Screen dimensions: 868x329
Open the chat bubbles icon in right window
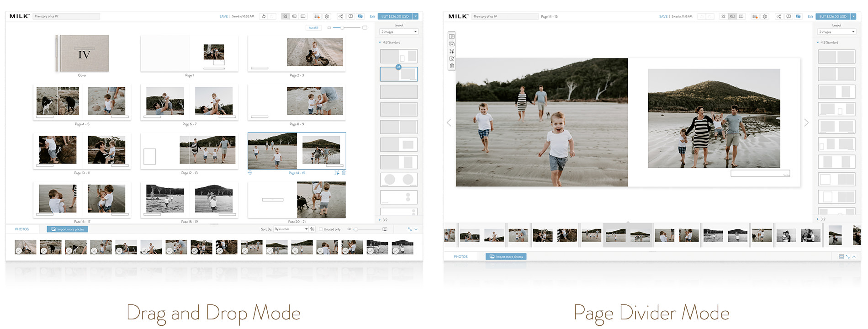[x=798, y=16]
